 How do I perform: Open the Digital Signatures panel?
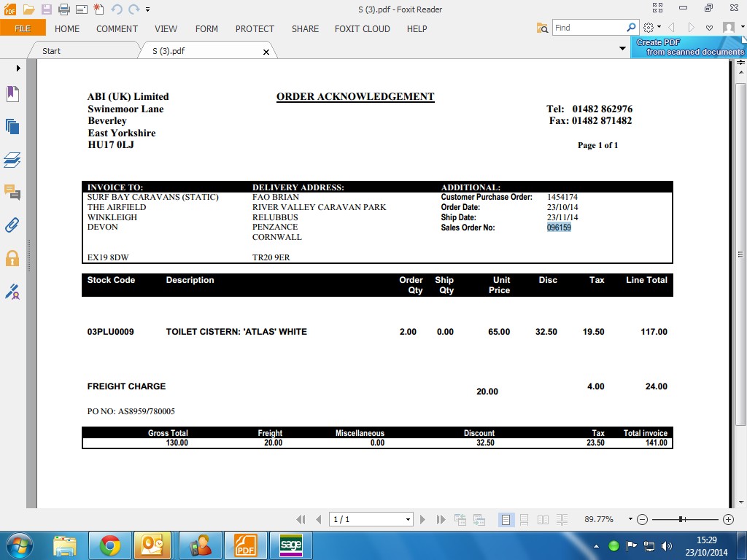[x=12, y=292]
